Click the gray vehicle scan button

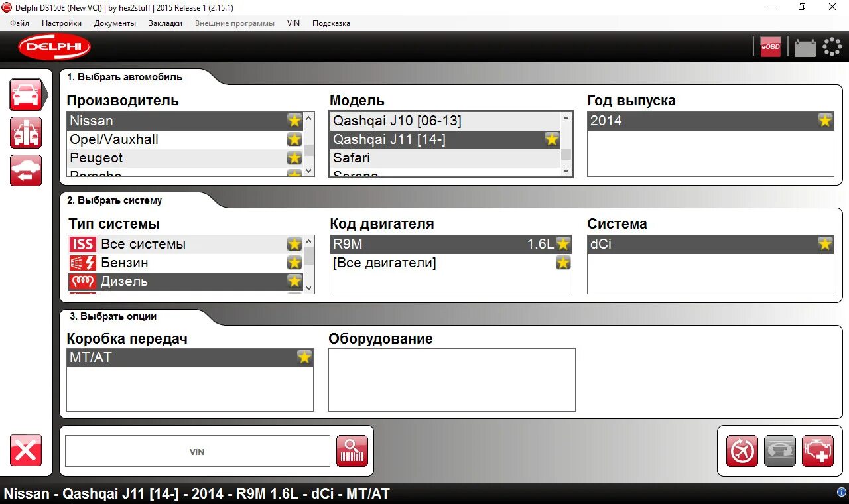[x=780, y=452]
